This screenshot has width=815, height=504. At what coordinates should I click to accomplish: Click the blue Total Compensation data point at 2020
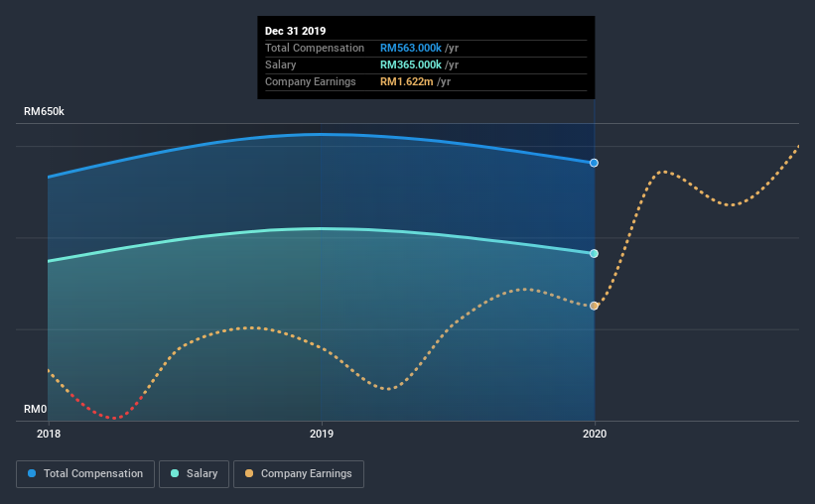(594, 163)
